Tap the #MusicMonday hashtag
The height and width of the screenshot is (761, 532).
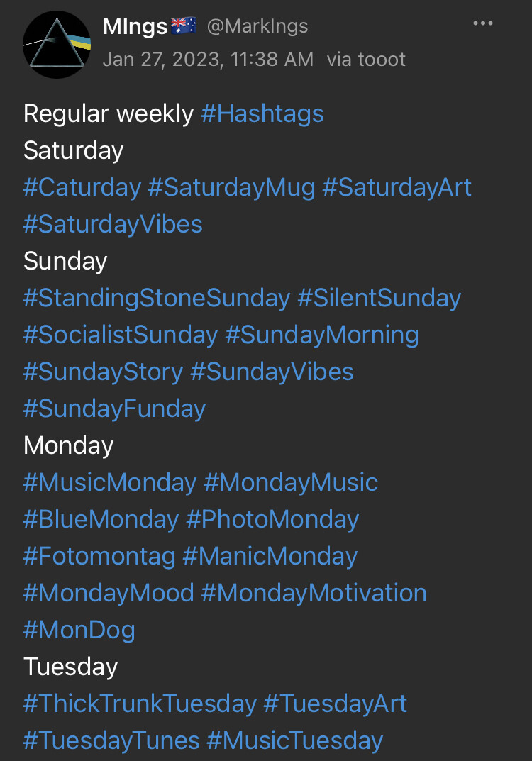110,482
